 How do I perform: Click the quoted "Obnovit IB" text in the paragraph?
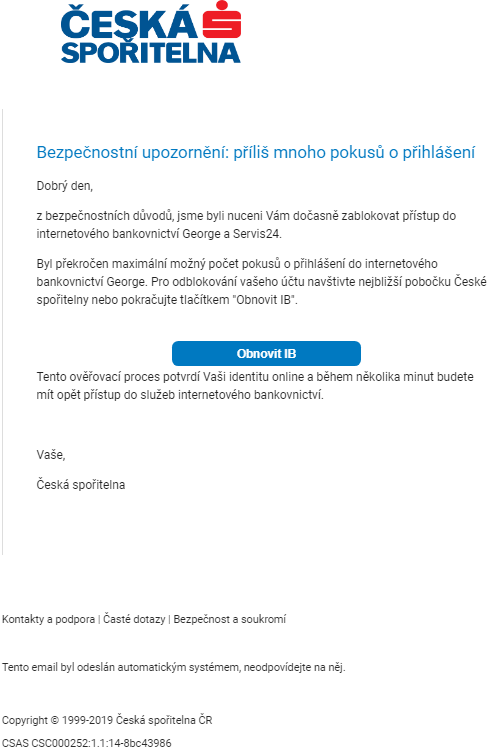(x=266, y=300)
